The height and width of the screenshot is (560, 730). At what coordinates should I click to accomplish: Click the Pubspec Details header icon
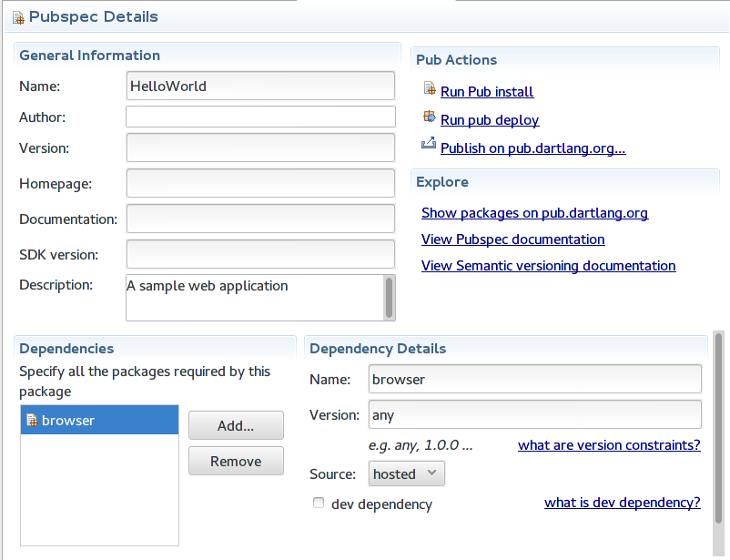[17, 17]
